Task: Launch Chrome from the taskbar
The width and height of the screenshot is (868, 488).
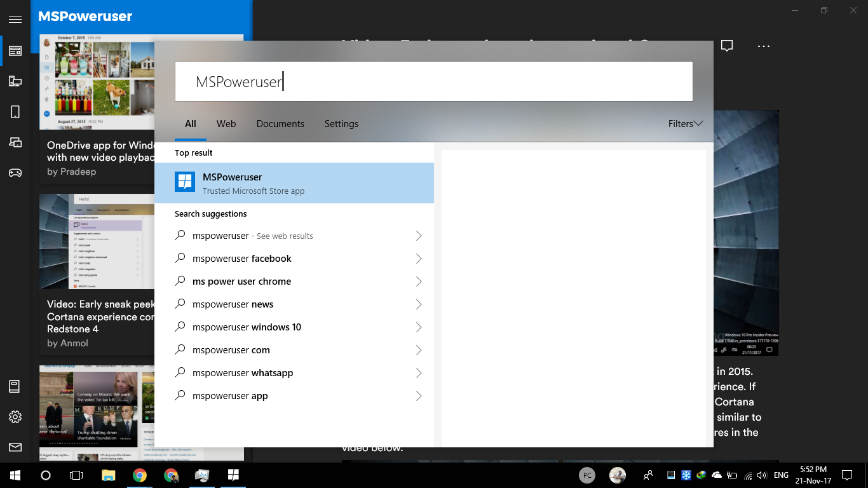Action: (140, 475)
